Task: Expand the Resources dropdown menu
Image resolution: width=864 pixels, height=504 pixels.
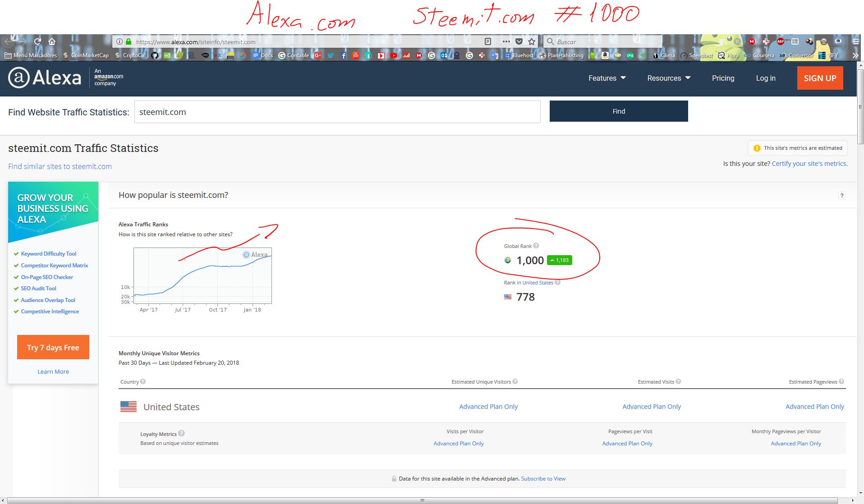Action: click(669, 78)
